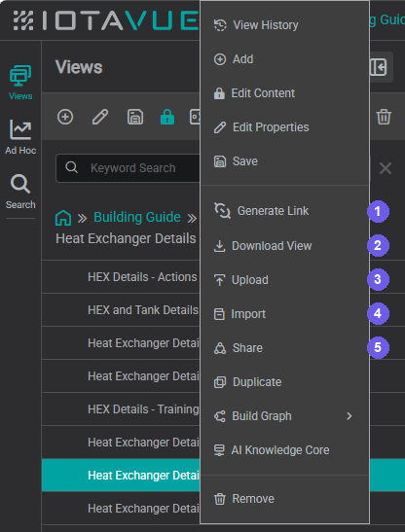The width and height of the screenshot is (405, 532).
Task: Go to home via breadcrumb icon
Action: (x=63, y=218)
